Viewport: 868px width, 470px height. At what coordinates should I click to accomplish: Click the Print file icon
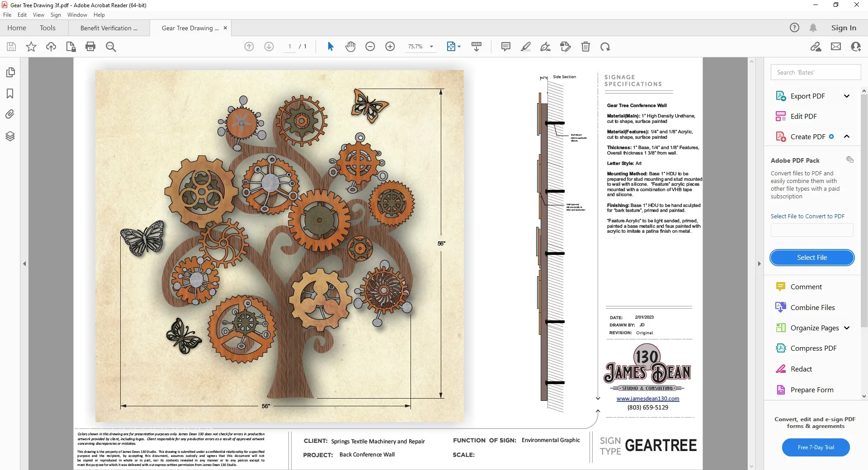click(90, 47)
